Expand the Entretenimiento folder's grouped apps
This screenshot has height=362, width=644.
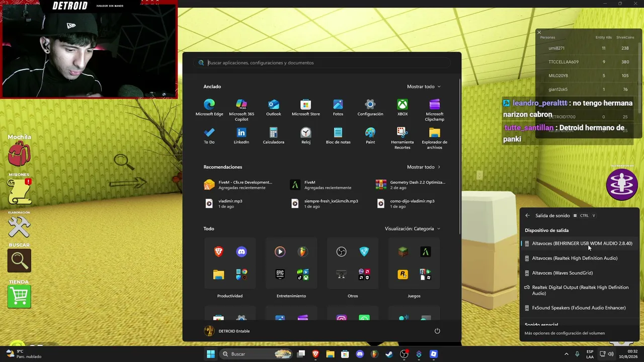[x=303, y=275]
